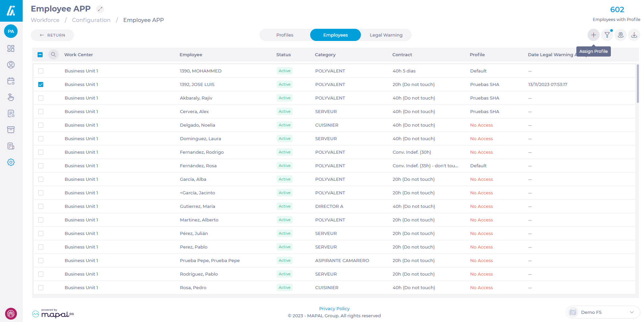
Task: Switch to the Legal Warning tab
Action: click(386, 35)
